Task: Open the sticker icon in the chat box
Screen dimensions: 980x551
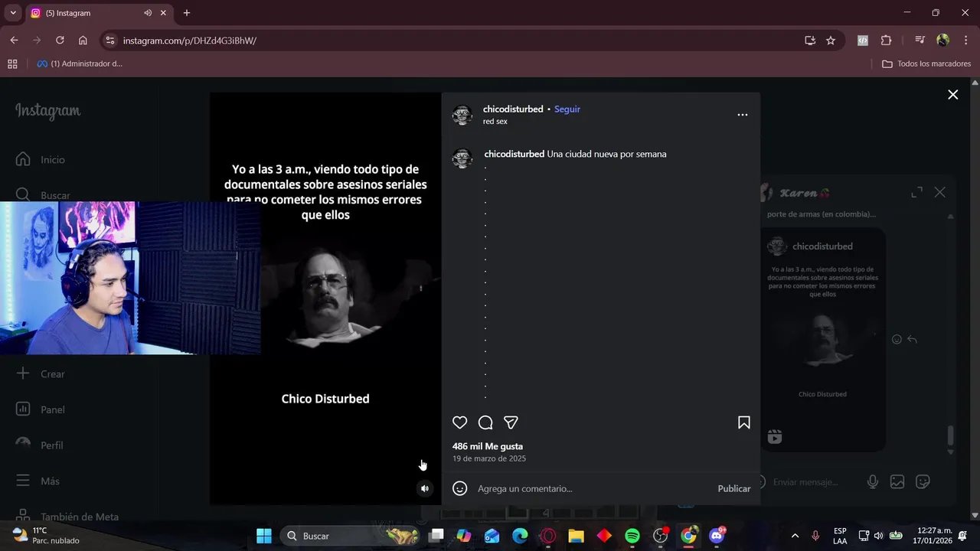Action: pos(923,482)
